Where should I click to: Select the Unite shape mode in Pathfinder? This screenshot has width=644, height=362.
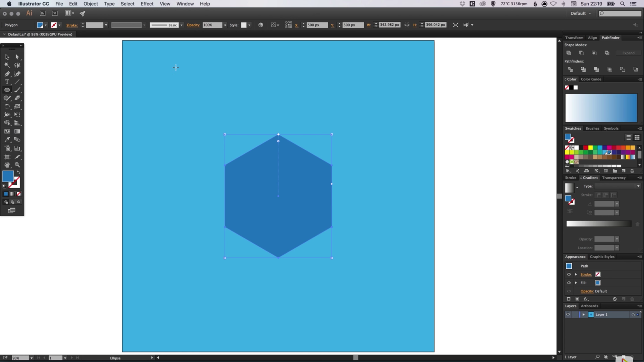click(x=569, y=53)
